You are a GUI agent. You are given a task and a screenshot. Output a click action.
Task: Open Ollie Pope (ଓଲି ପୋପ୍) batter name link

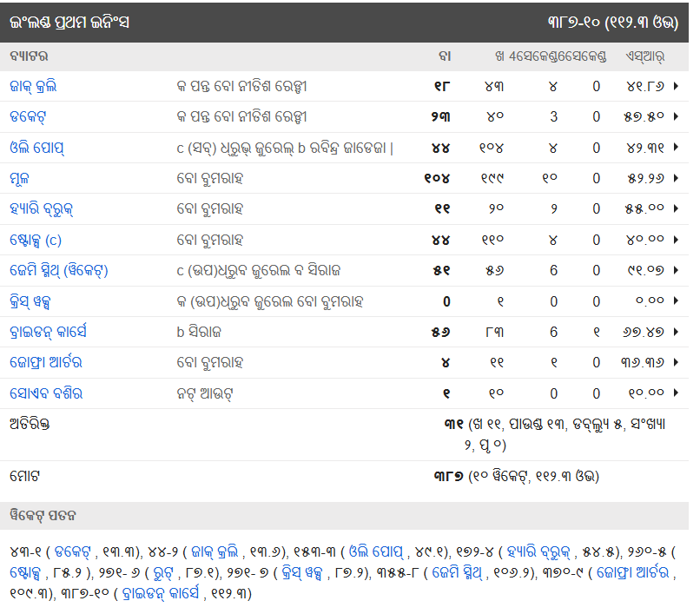pyautogui.click(x=36, y=148)
